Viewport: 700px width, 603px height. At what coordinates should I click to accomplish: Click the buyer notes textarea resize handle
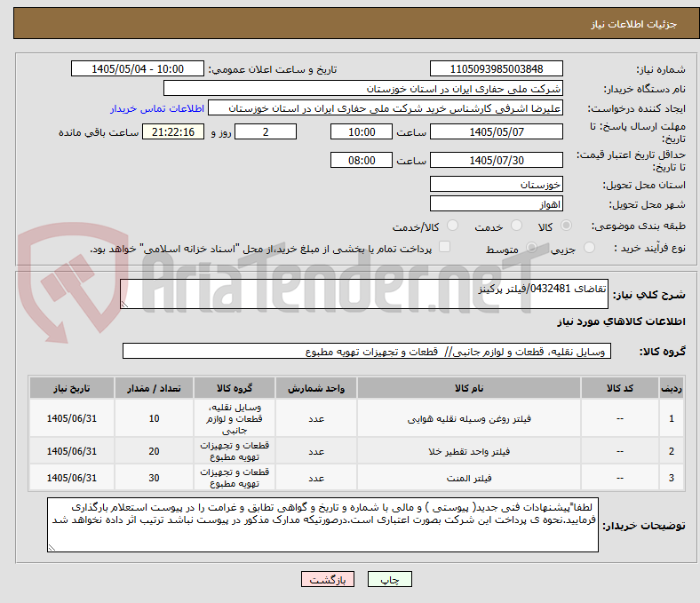tap(52, 548)
